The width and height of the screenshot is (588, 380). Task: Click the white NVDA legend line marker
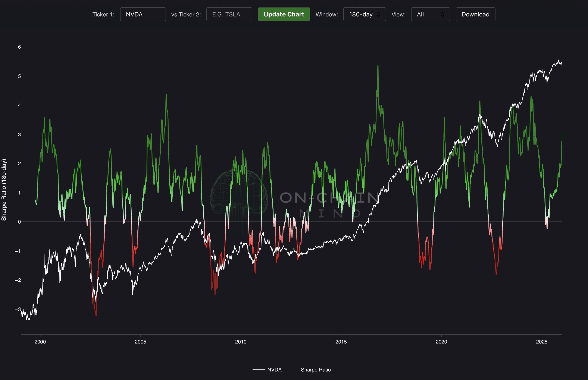259,370
